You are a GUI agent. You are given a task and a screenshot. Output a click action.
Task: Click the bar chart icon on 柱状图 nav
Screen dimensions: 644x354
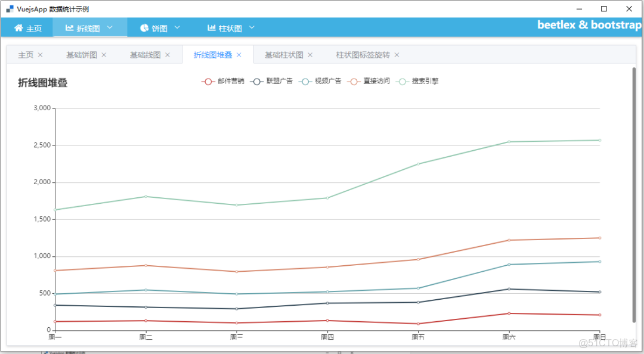click(x=212, y=27)
